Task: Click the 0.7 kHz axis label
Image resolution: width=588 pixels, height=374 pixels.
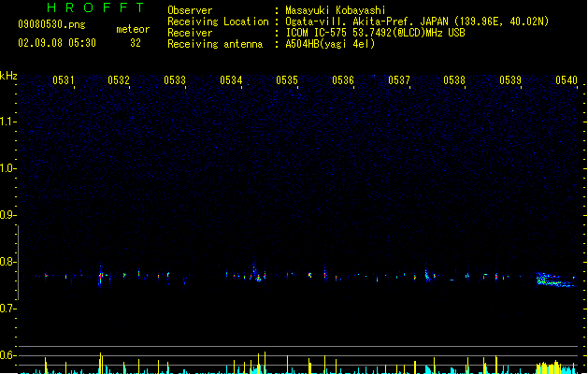Action: [7, 309]
